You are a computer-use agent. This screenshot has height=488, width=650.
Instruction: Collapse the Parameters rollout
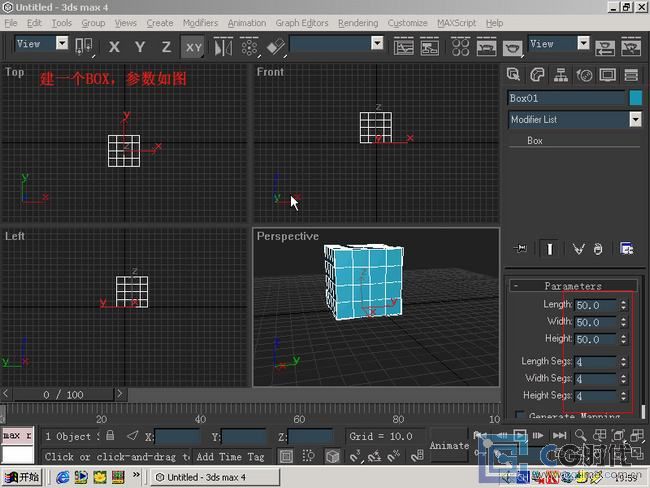point(573,286)
